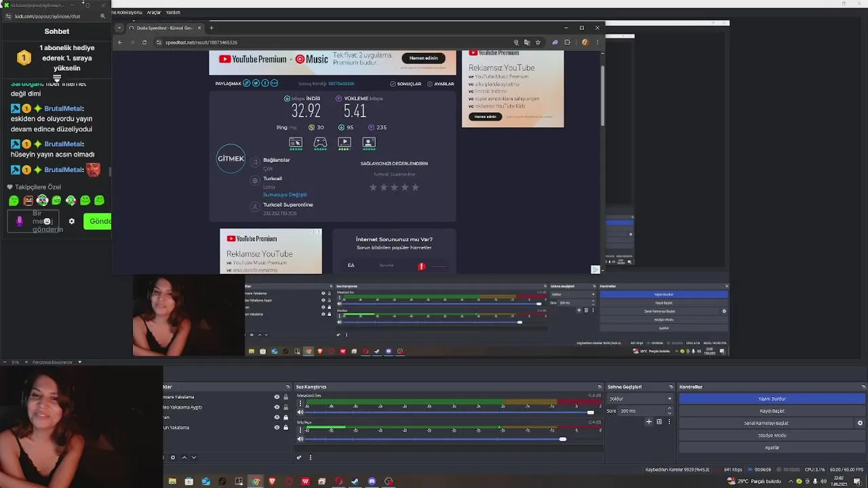Open Steam from the Windows taskbar
The width and height of the screenshot is (868, 488).
pos(355,481)
